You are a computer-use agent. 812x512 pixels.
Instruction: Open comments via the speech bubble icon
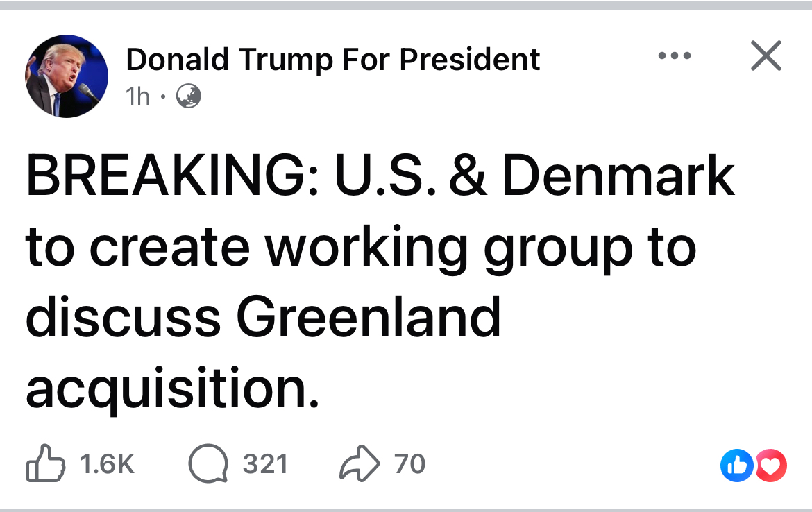[x=208, y=463]
